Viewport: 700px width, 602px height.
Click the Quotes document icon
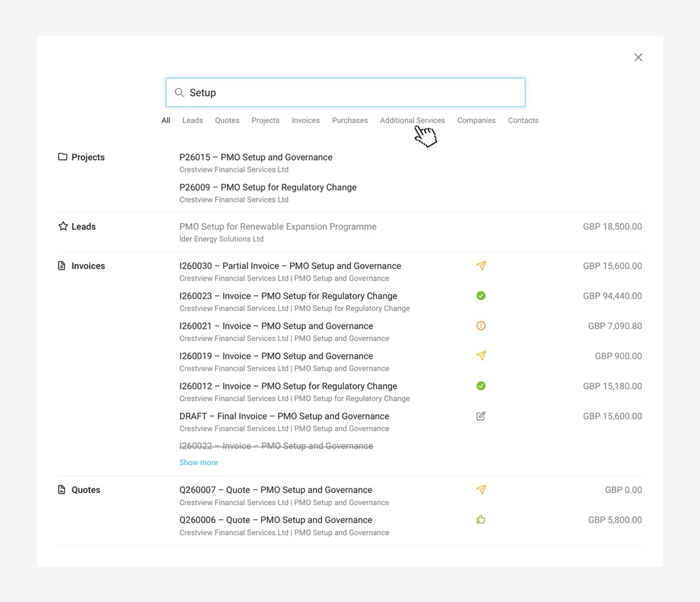click(x=62, y=490)
